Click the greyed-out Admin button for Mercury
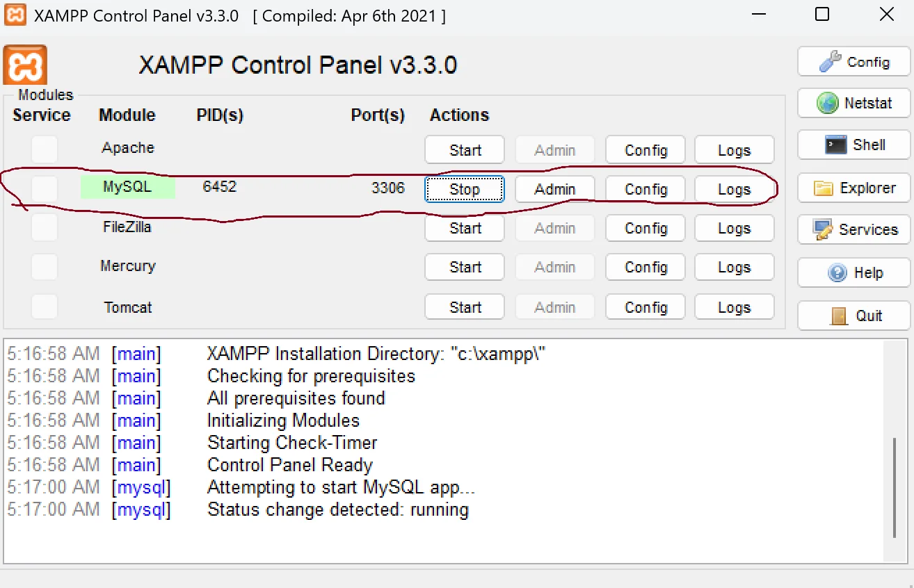 pyautogui.click(x=555, y=267)
